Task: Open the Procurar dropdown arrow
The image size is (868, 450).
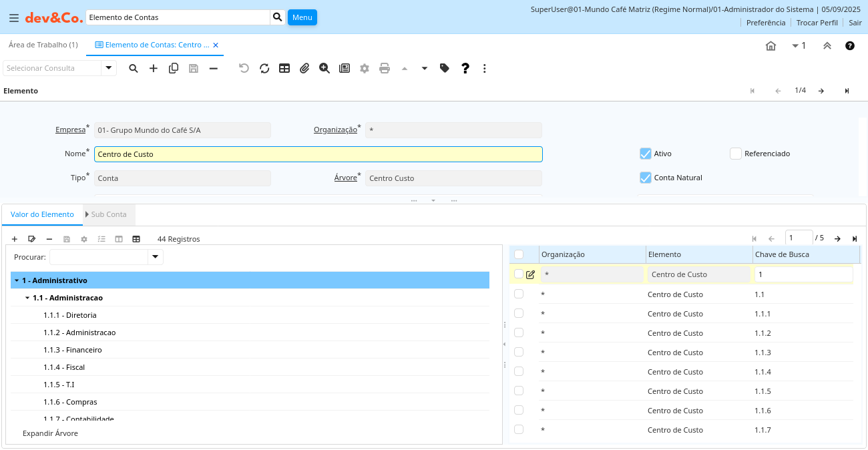Action: (155, 257)
